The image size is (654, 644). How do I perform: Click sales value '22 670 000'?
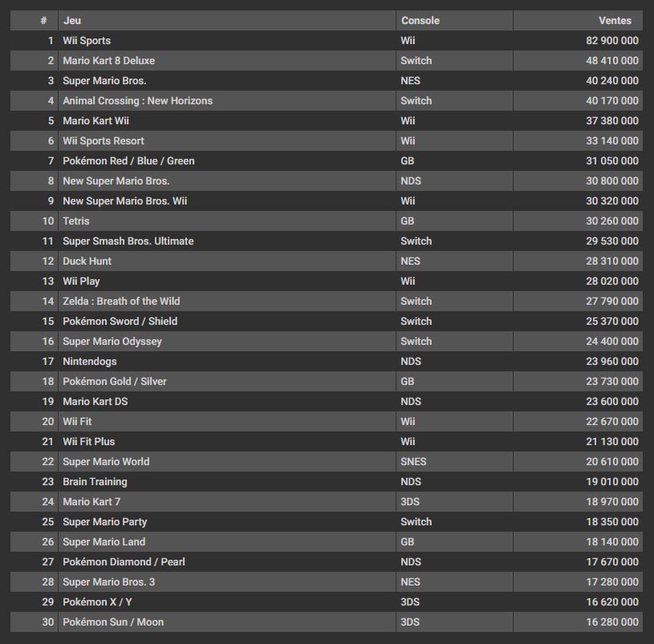(612, 421)
